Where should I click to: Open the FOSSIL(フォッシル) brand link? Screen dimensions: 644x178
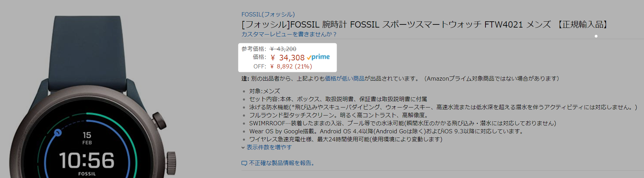[x=268, y=14]
